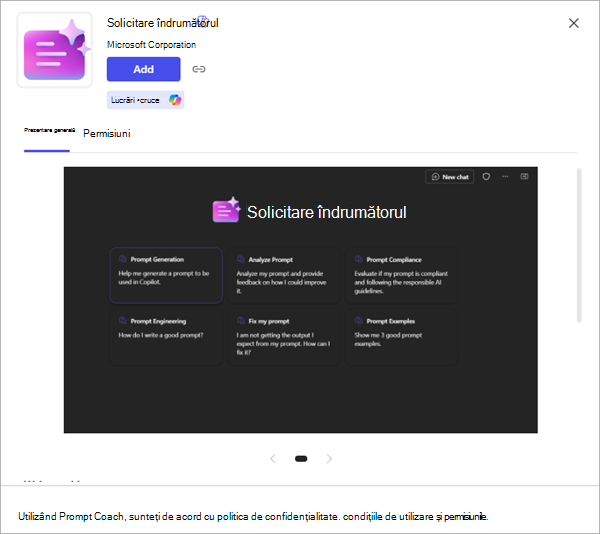Click the Microsoft Corporation publisher name
The image size is (600, 534).
pyautogui.click(x=151, y=45)
